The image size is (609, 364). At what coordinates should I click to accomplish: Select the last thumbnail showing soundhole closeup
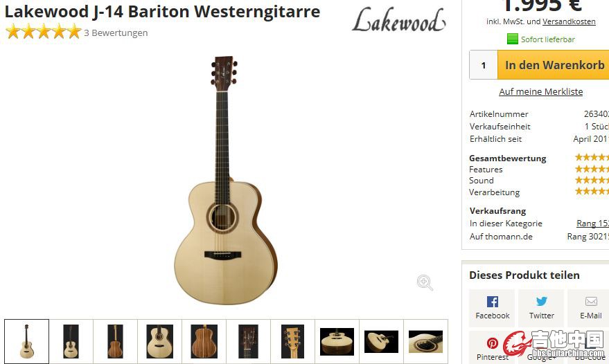click(x=425, y=341)
